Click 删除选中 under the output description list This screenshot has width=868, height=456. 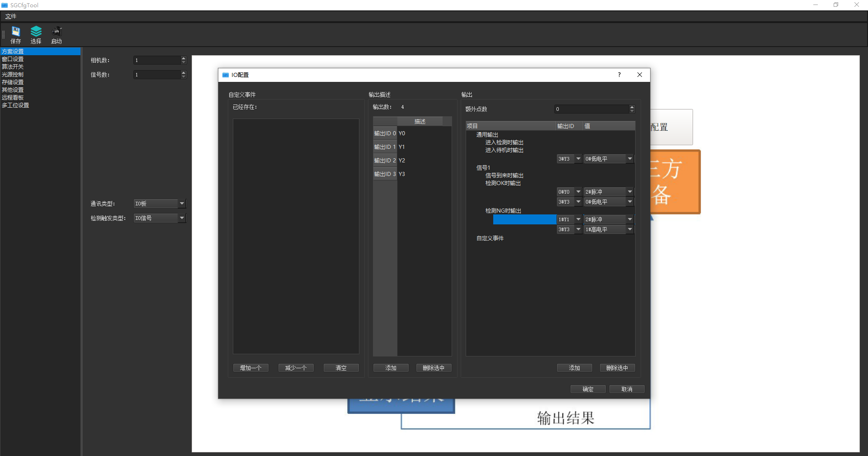pyautogui.click(x=434, y=368)
